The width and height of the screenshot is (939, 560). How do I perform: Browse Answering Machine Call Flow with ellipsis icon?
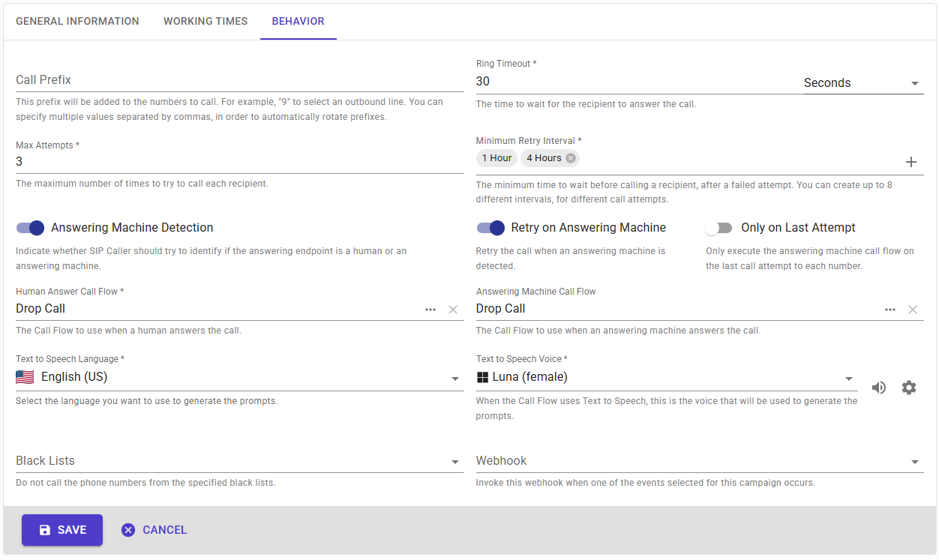tap(890, 310)
